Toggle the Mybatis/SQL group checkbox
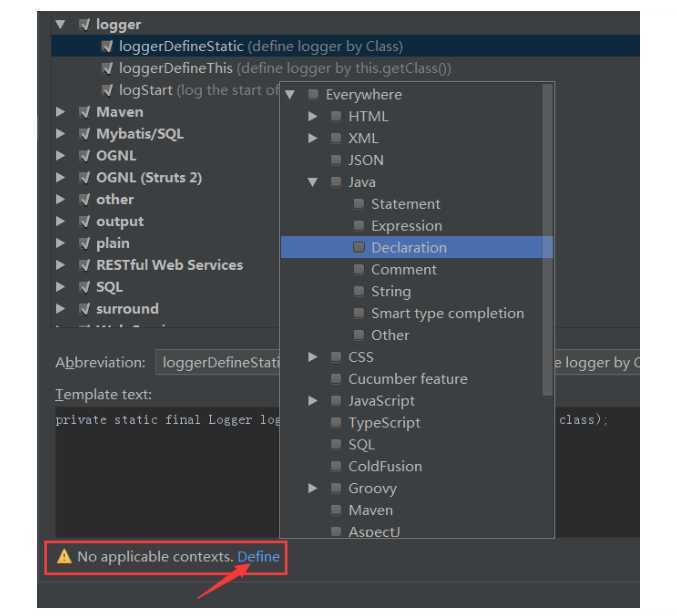The height and width of the screenshot is (616, 677). (85, 134)
